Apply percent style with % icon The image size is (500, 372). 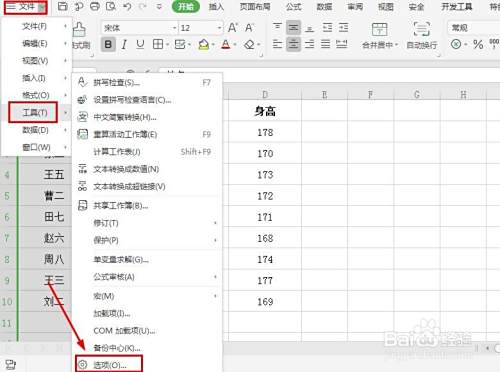pyautogui.click(x=478, y=44)
